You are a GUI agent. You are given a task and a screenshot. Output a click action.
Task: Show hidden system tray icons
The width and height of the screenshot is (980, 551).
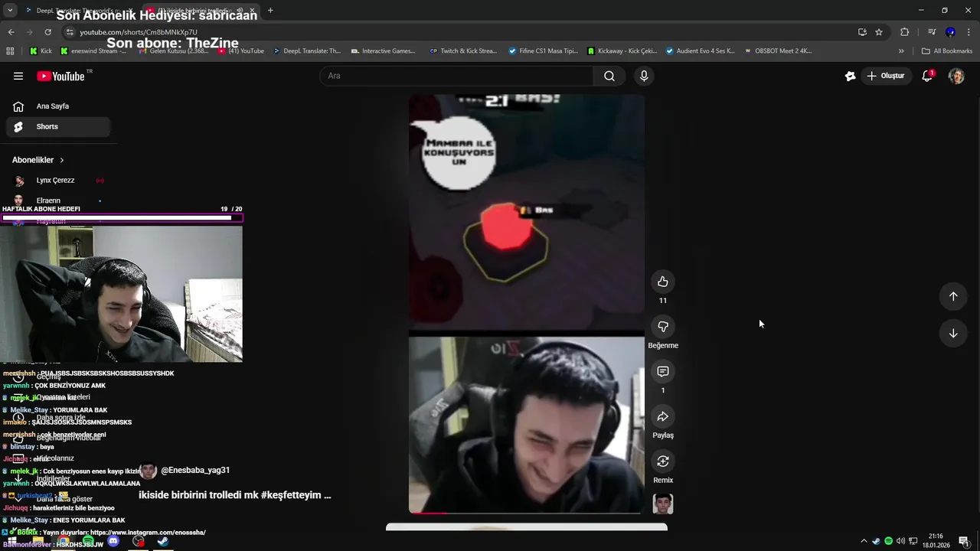click(864, 541)
